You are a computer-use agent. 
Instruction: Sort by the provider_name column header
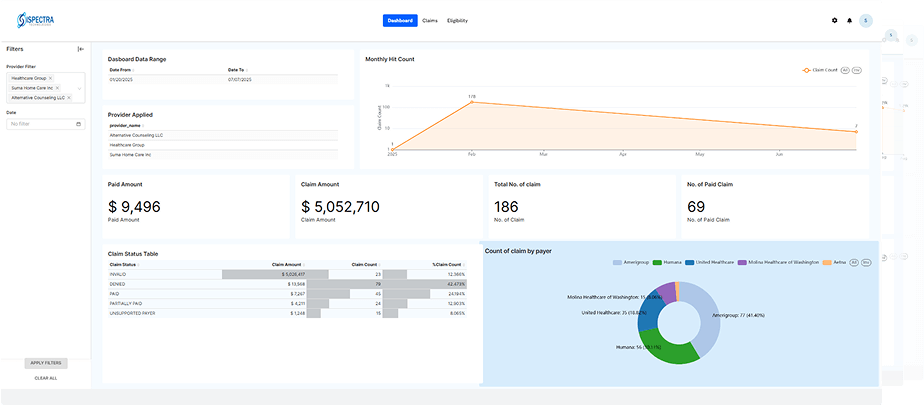123,125
